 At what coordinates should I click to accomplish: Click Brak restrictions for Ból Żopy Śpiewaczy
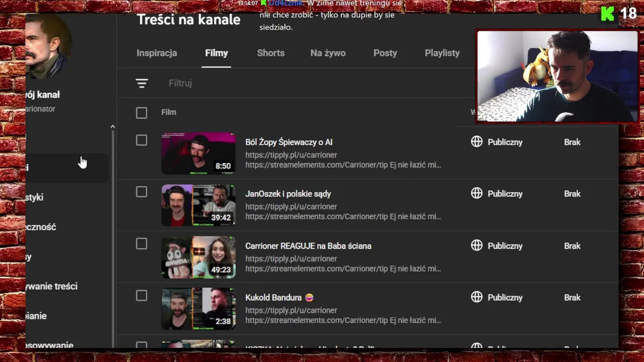(x=572, y=142)
